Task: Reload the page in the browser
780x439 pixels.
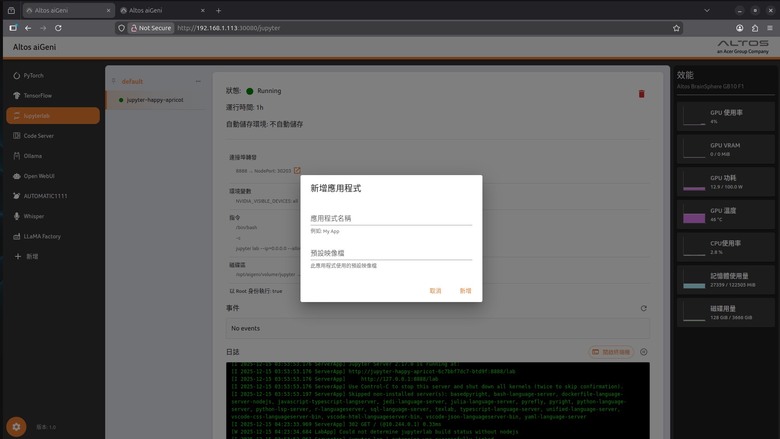Action: (x=58, y=28)
